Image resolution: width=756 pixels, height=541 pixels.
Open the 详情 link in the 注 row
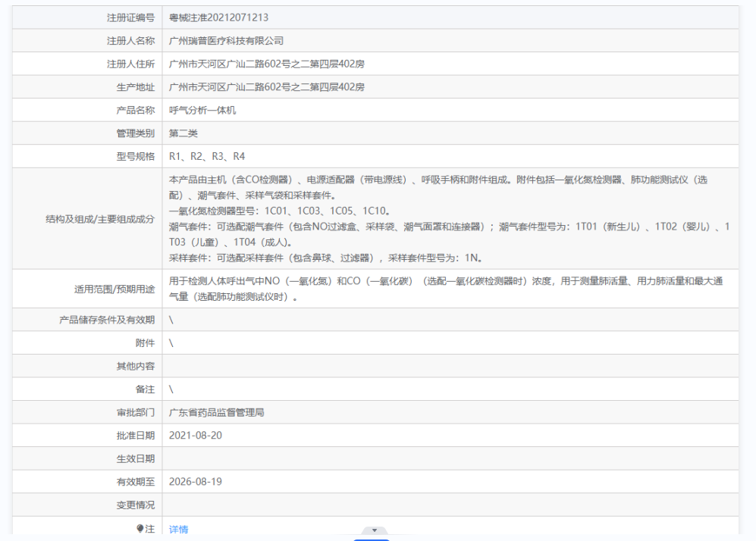pyautogui.click(x=178, y=529)
